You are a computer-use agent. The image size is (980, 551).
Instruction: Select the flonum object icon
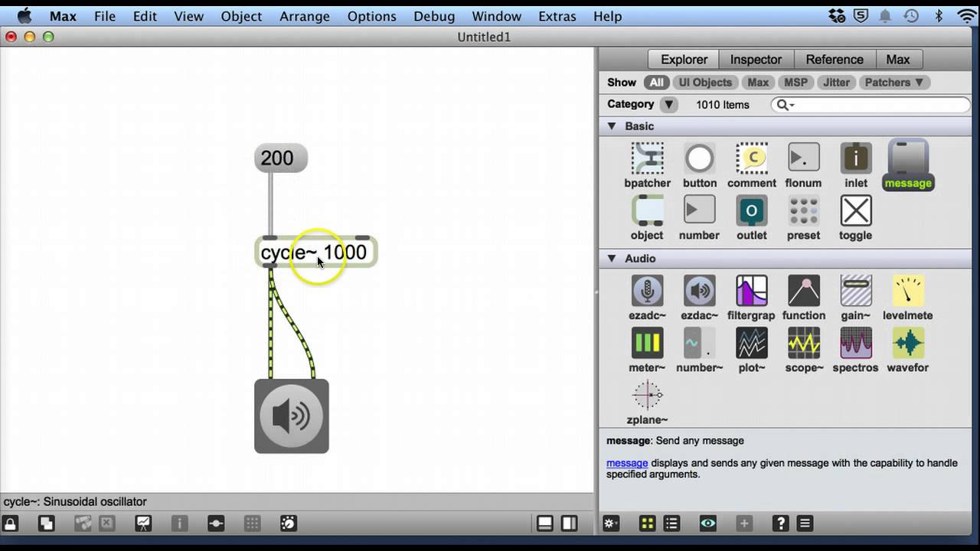[x=803, y=158]
